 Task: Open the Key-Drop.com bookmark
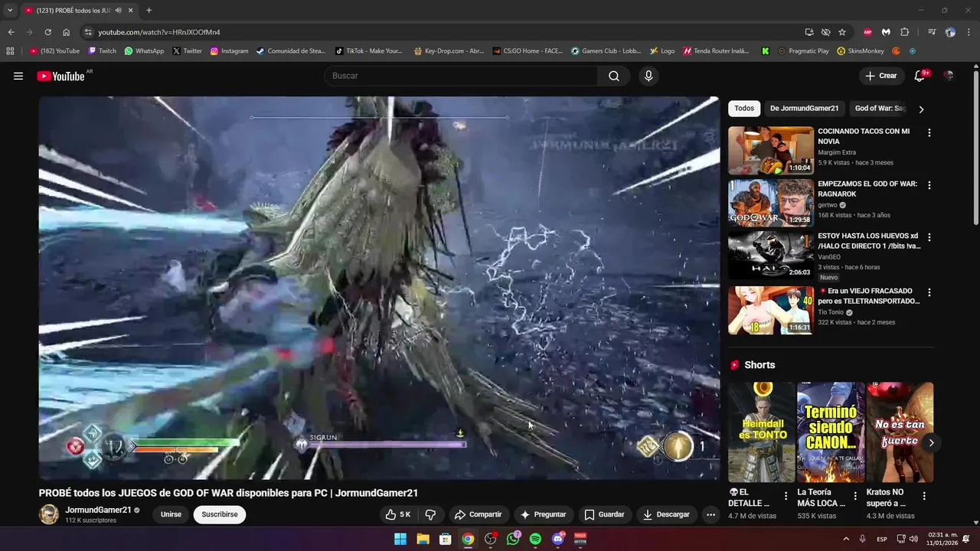click(x=449, y=51)
